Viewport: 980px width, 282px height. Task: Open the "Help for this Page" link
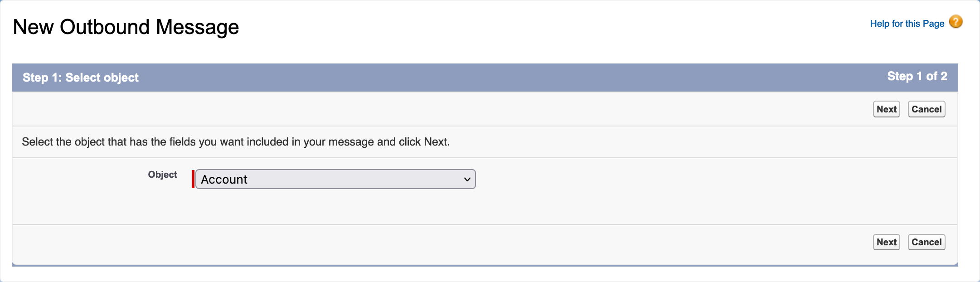point(907,24)
